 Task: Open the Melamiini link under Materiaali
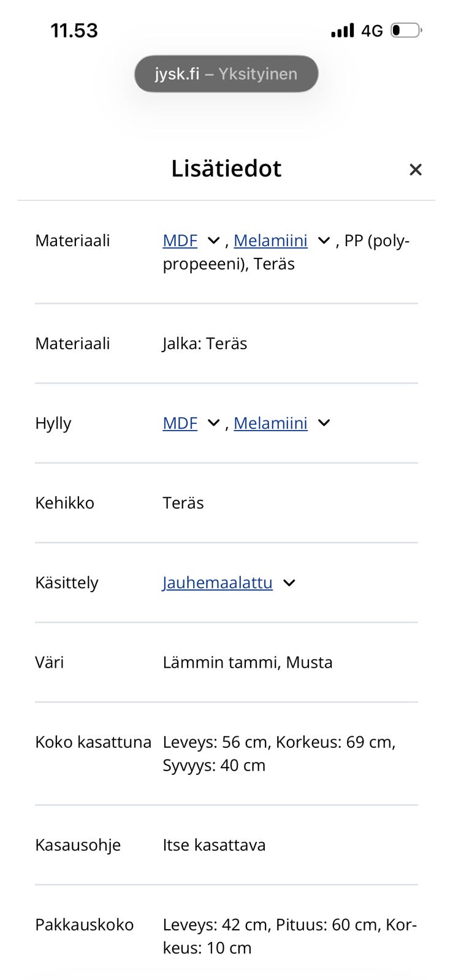point(271,240)
